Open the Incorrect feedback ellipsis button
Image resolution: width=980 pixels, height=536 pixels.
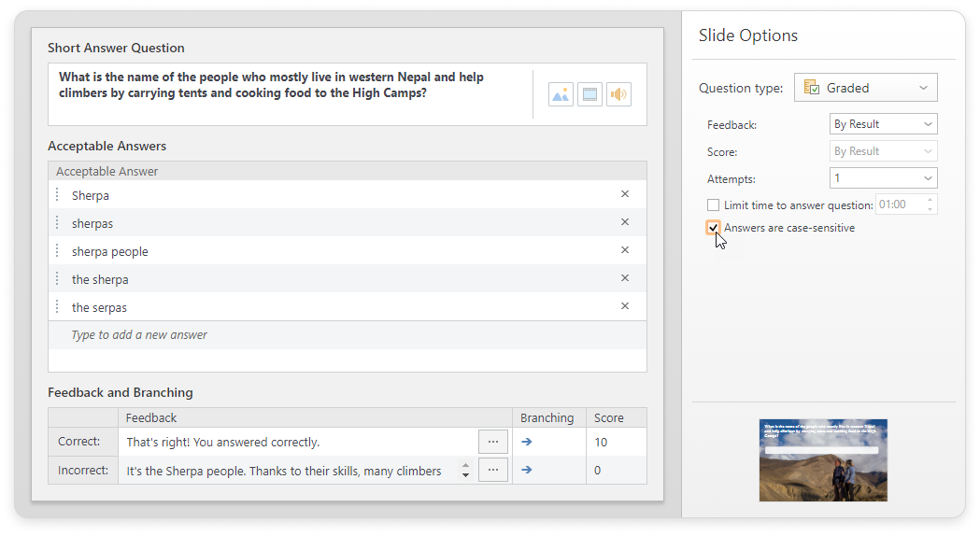(493, 470)
